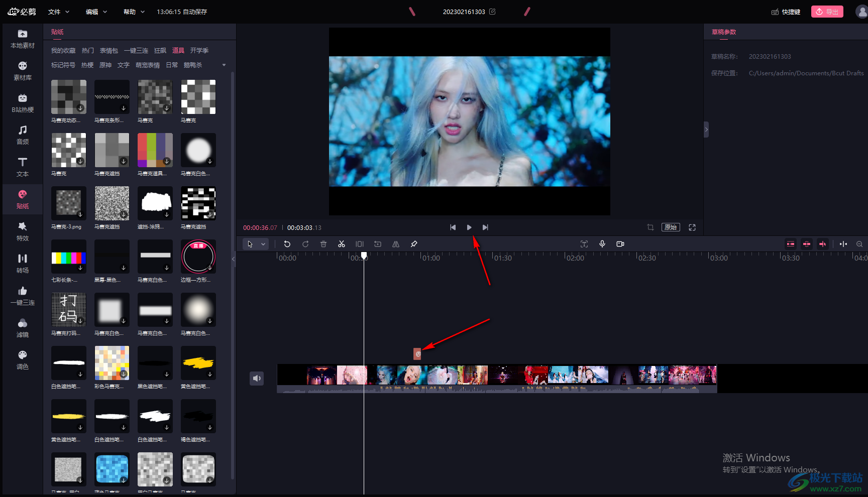The image size is (868, 497).
Task: Play the video preview
Action: coord(469,227)
